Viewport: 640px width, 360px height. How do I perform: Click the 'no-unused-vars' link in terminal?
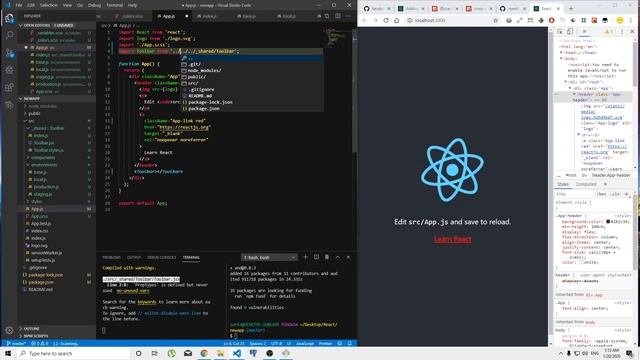pos(133,291)
